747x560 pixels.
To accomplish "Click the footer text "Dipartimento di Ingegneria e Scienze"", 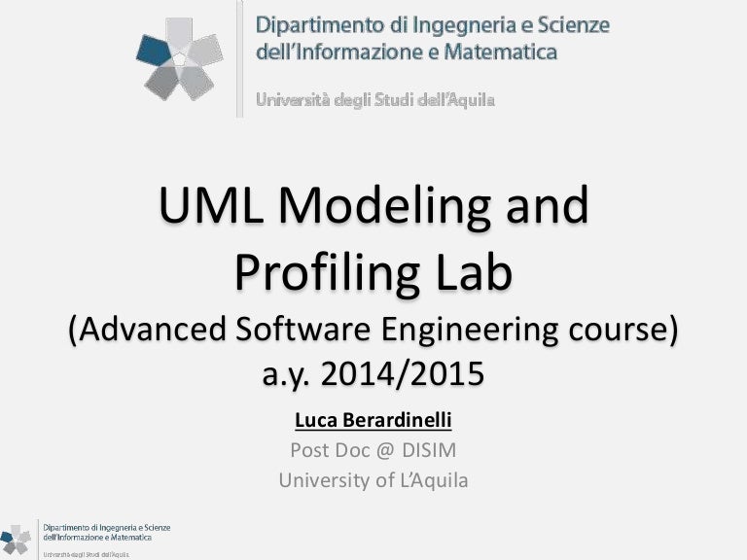I will 107,528.
